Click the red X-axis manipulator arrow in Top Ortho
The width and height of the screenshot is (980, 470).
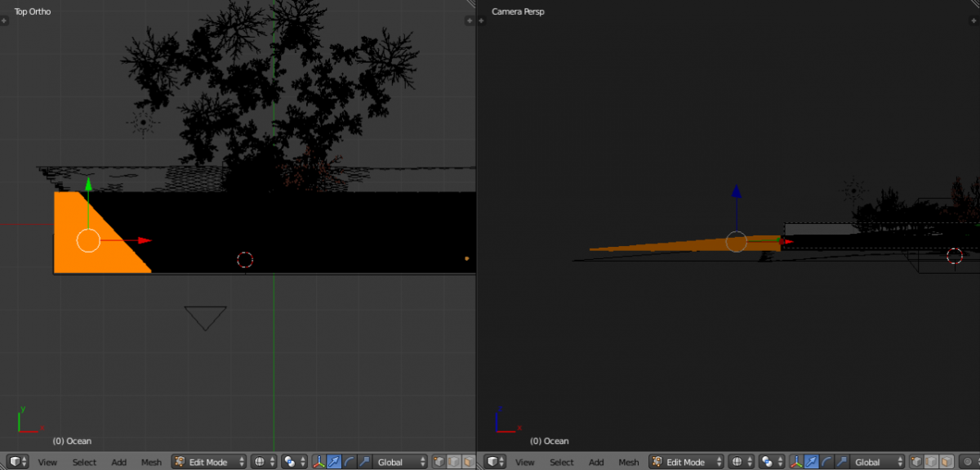pyautogui.click(x=145, y=240)
